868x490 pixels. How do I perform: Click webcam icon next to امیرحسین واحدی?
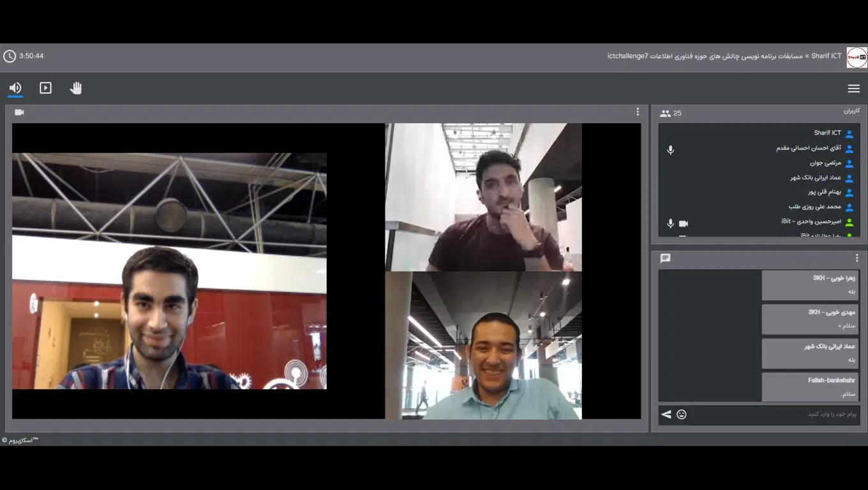tap(684, 224)
